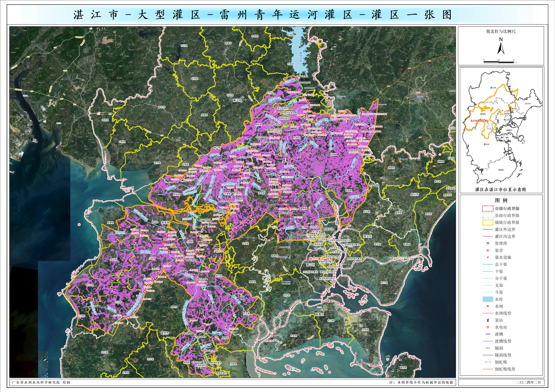
Task: Click the 麻章区 label on the main map
Action: [x=320, y=314]
